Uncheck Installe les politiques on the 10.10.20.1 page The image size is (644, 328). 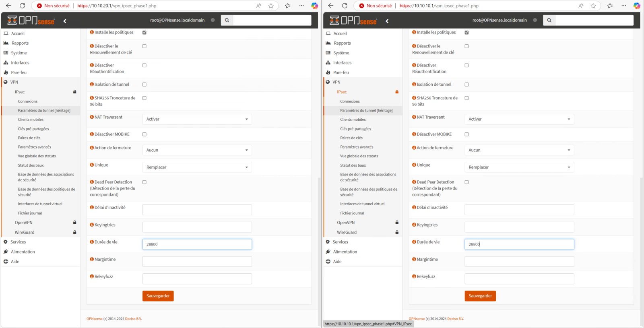point(144,33)
